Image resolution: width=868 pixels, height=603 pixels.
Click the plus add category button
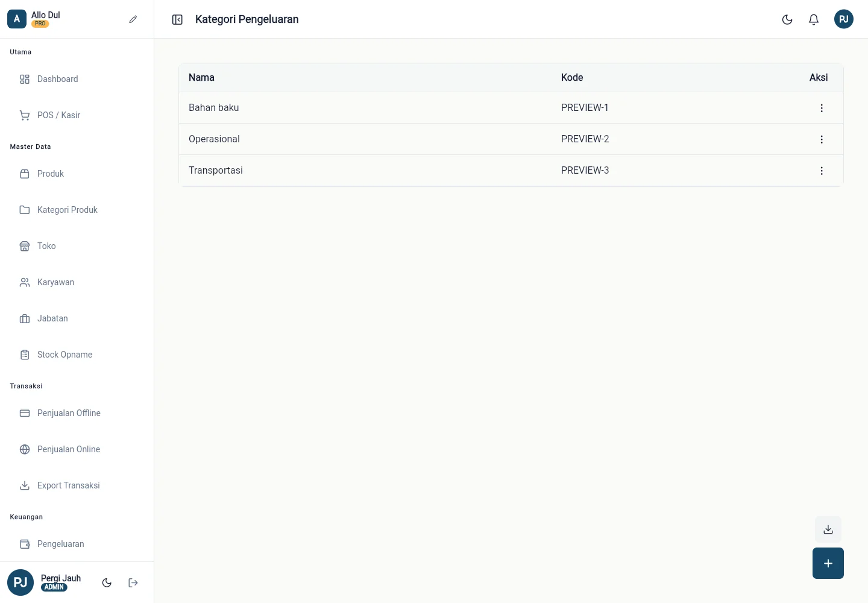(x=828, y=563)
